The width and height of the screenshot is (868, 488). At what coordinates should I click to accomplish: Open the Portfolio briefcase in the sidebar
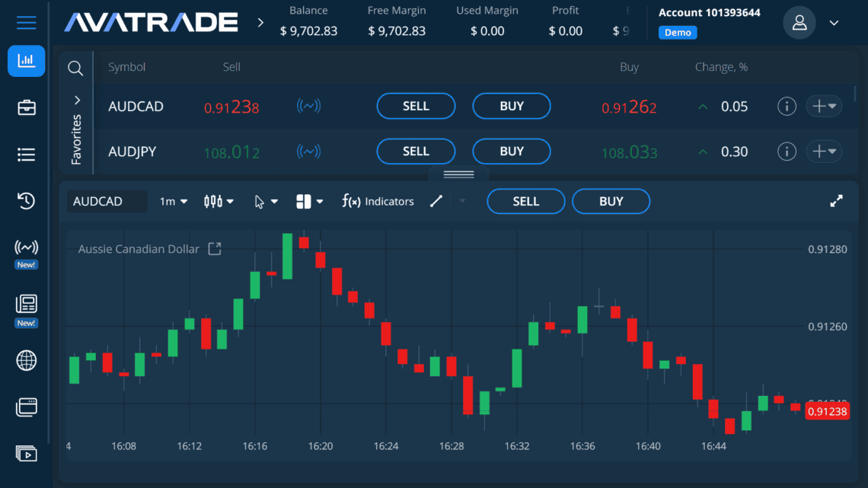point(26,107)
